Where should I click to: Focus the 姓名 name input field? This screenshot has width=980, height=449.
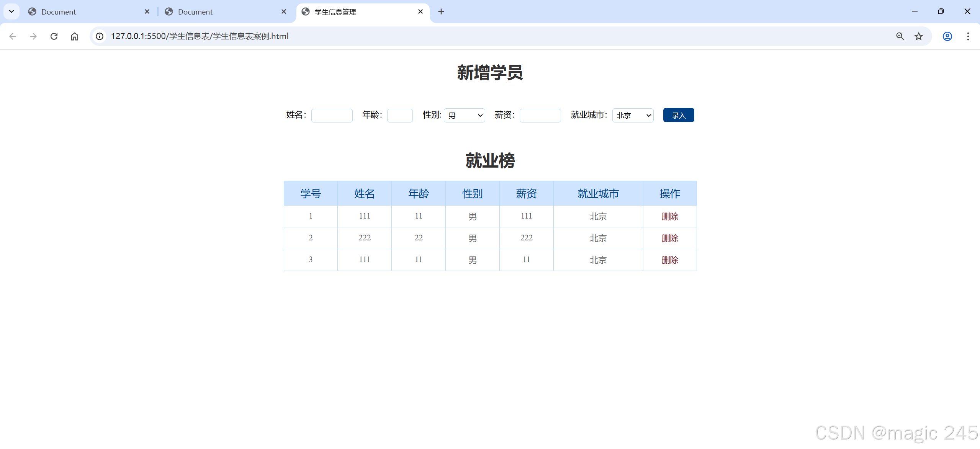pyautogui.click(x=332, y=115)
